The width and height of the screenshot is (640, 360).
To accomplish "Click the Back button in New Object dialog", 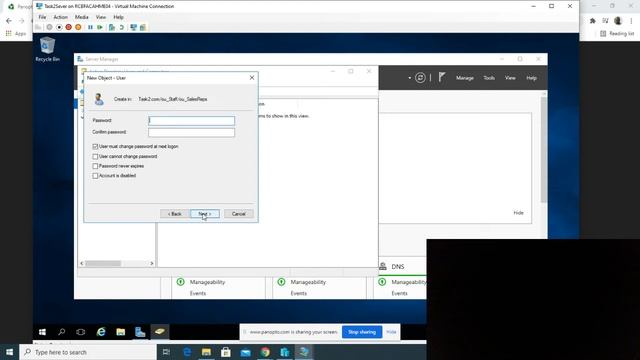I will point(175,214).
